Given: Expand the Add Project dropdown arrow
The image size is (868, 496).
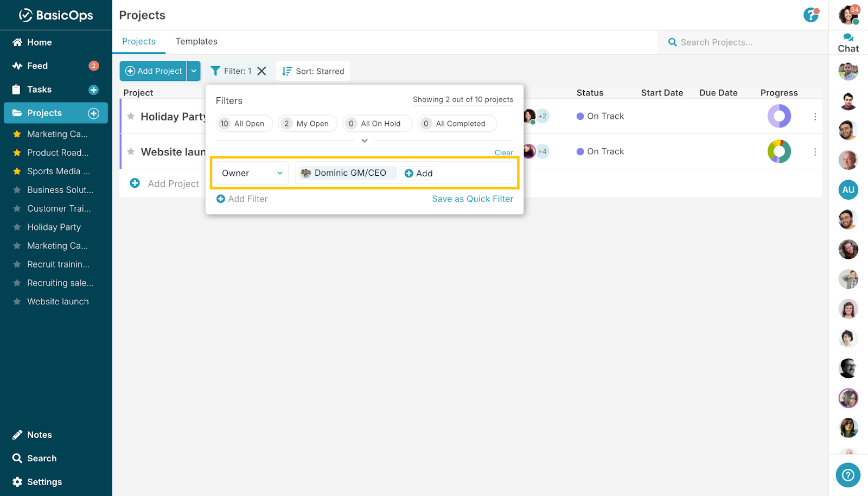Looking at the screenshot, I should click(194, 71).
